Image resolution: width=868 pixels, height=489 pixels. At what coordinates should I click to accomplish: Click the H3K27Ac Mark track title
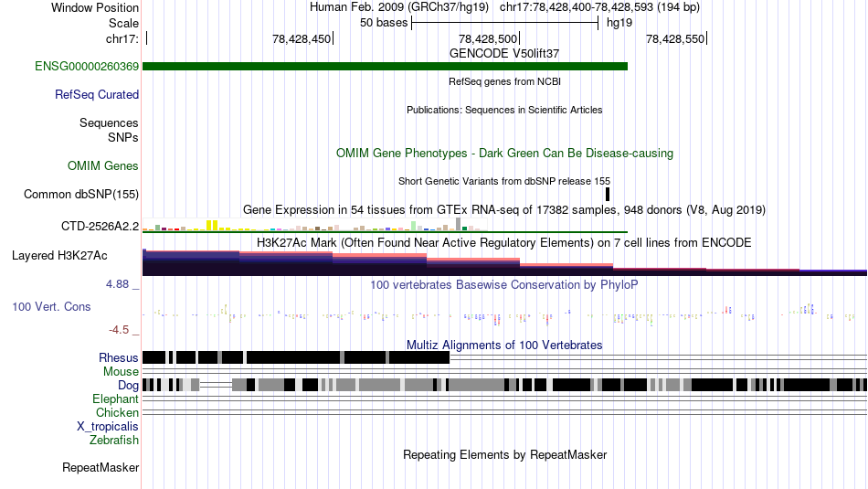coord(504,242)
